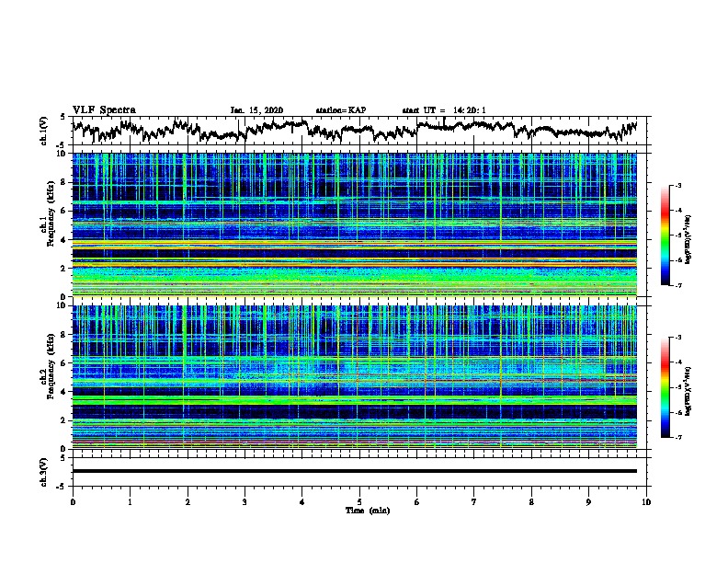Click the time axis tick label 0
This screenshot has height=563, width=728.
click(x=73, y=502)
